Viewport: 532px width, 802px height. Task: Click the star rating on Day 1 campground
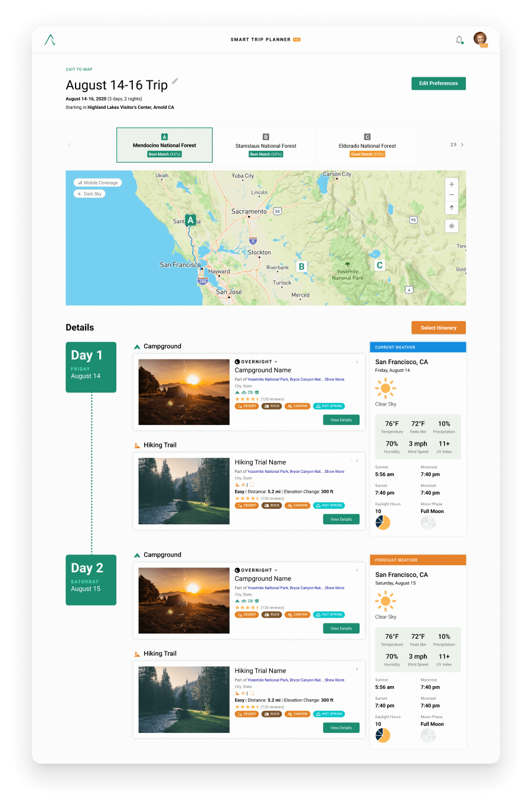[x=247, y=399]
